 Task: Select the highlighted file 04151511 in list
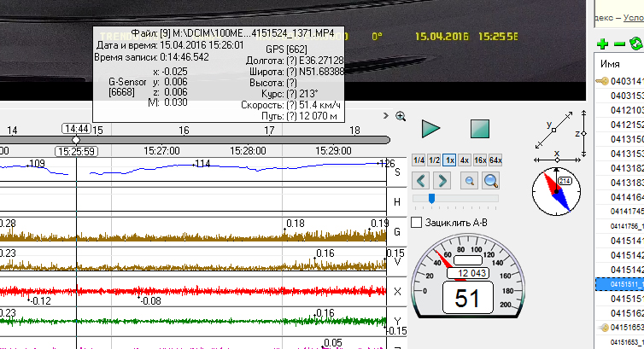(624, 282)
